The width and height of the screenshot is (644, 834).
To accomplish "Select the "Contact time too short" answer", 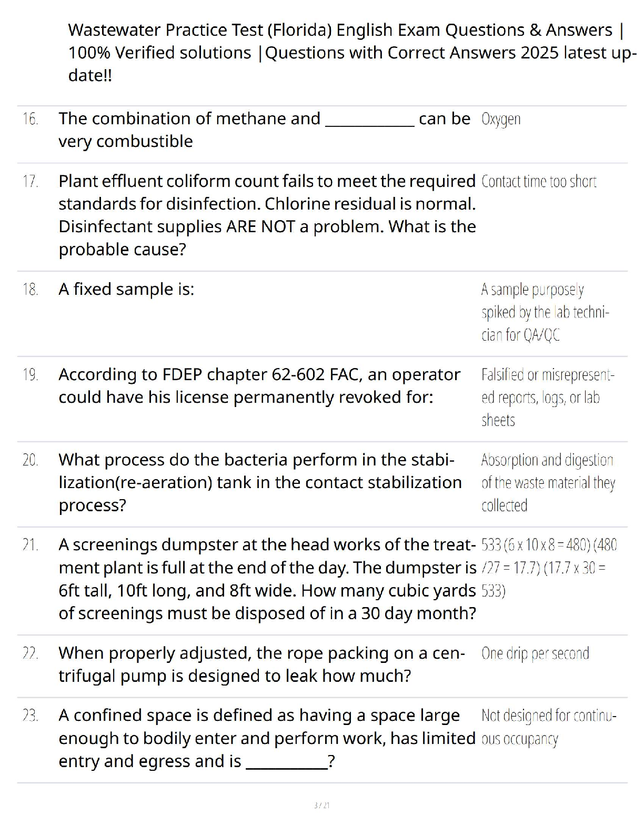I will coord(539,182).
